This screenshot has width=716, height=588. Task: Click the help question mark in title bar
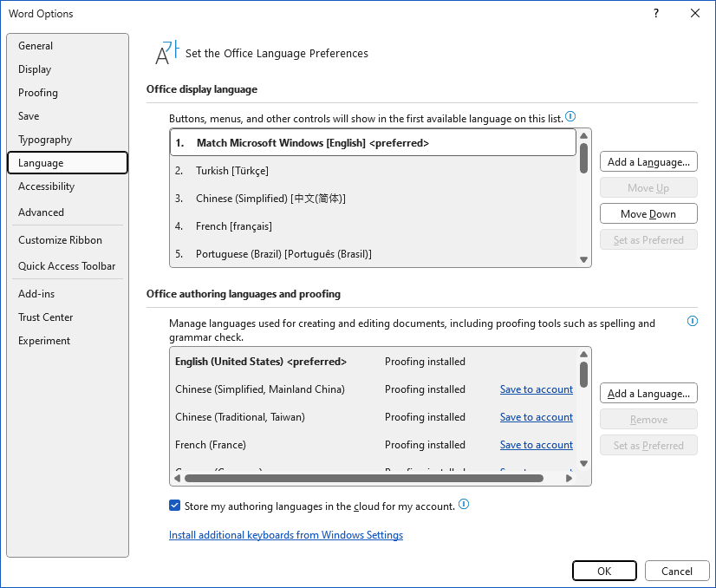tap(655, 13)
